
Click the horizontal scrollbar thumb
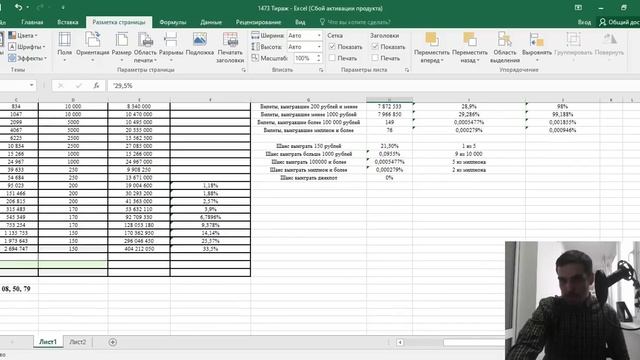[x=473, y=342]
